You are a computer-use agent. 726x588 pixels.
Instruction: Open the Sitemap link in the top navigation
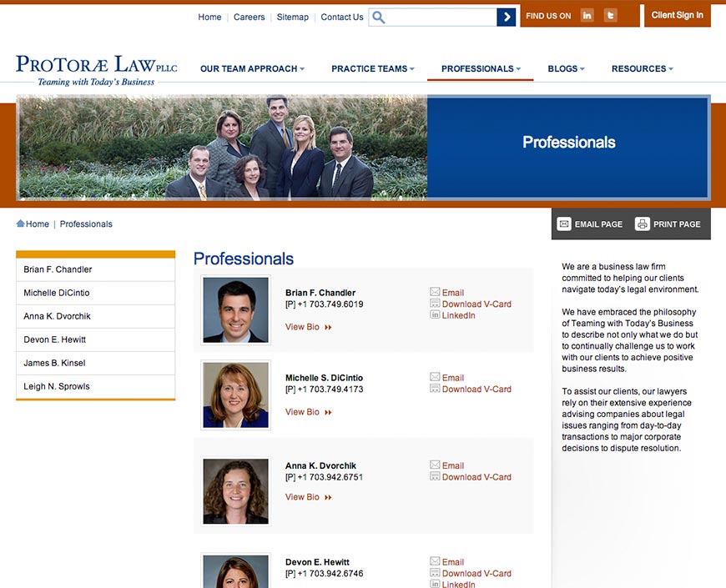[x=293, y=18]
